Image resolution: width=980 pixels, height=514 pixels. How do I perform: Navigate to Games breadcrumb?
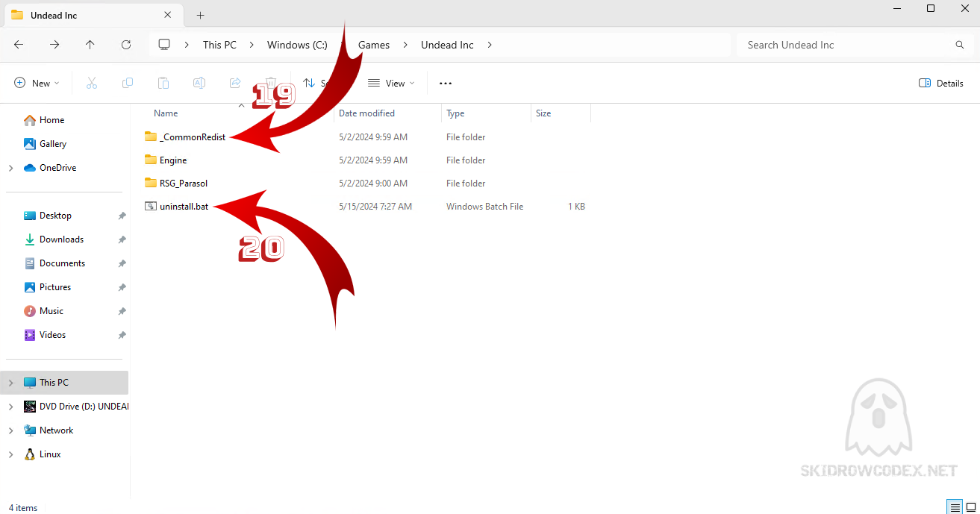[374, 45]
